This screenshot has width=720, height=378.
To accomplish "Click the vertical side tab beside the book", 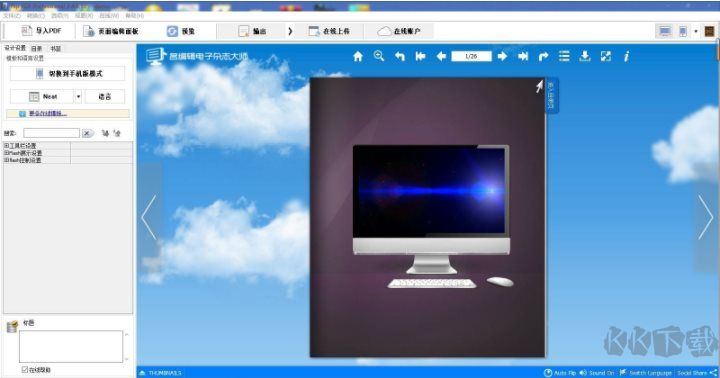I will (551, 96).
